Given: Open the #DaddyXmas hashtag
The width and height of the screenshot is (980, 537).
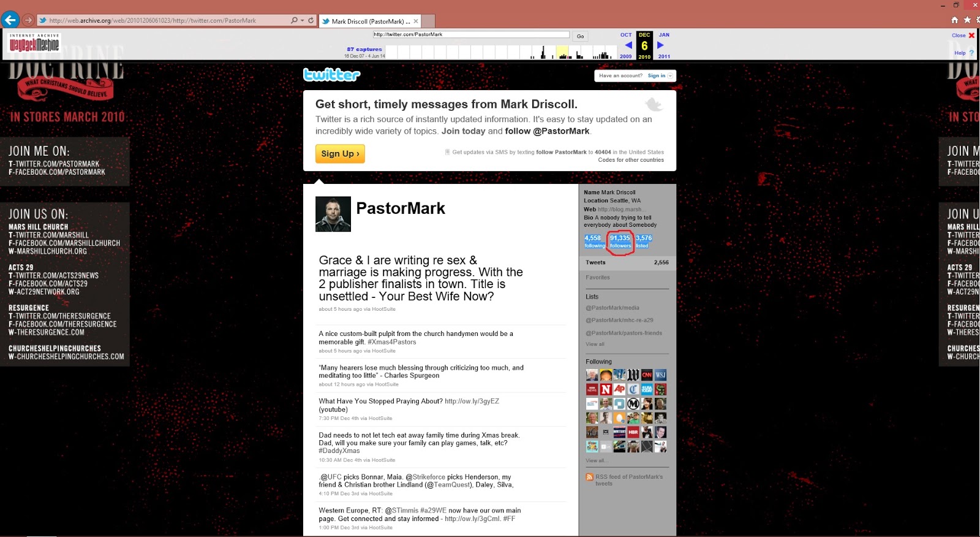Looking at the screenshot, I should (x=339, y=451).
